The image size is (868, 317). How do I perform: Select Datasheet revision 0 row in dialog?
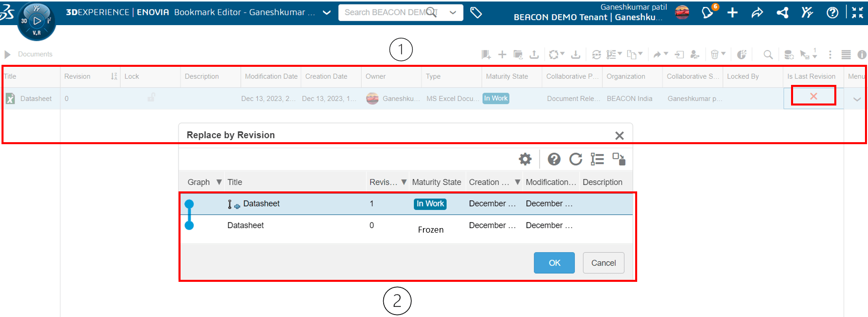[406, 226]
